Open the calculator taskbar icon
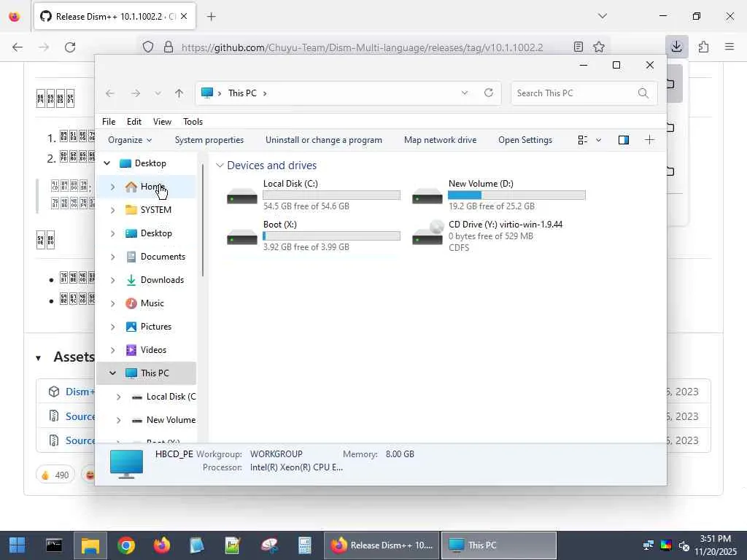This screenshot has width=747, height=560. pos(305,545)
